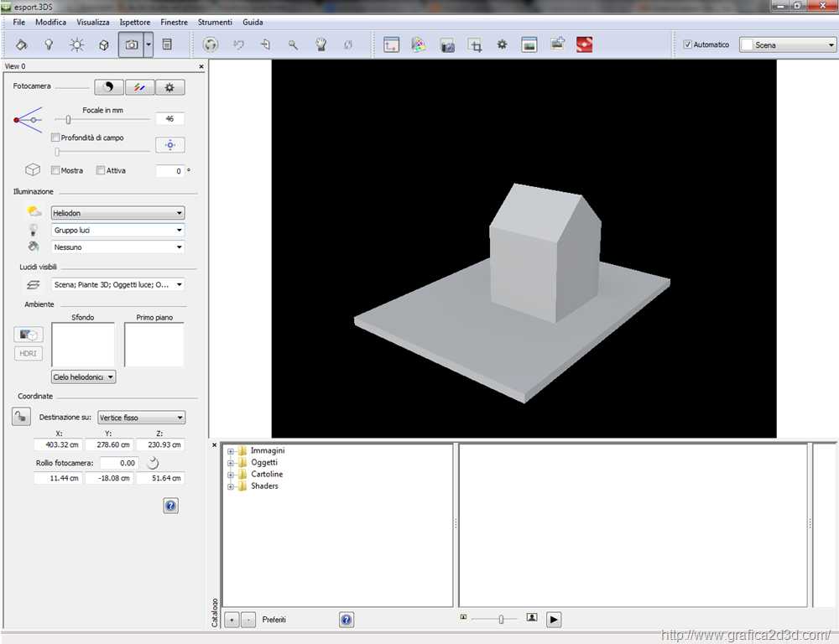Screen dimensions: 839x644
Task: Select the sun heliodon tool
Action: 76,44
